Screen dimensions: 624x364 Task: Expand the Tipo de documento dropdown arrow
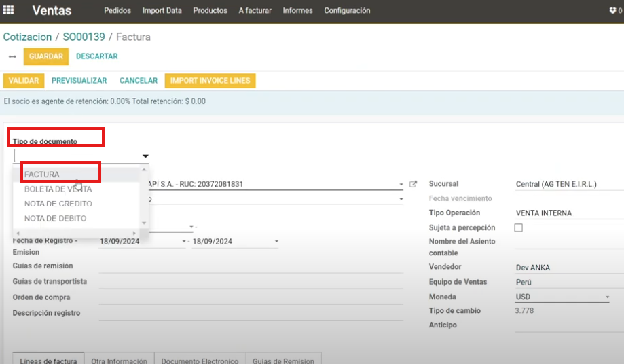coord(145,156)
